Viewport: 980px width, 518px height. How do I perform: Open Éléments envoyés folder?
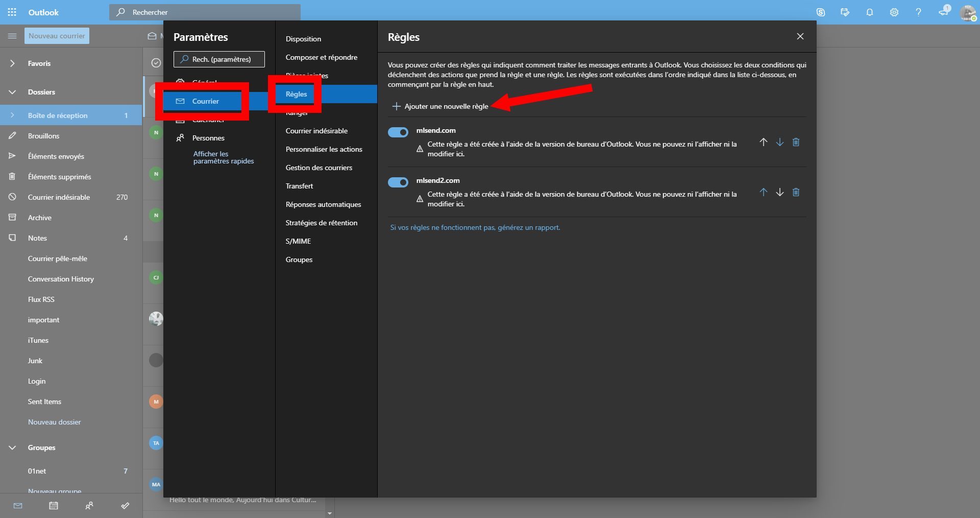point(71,156)
